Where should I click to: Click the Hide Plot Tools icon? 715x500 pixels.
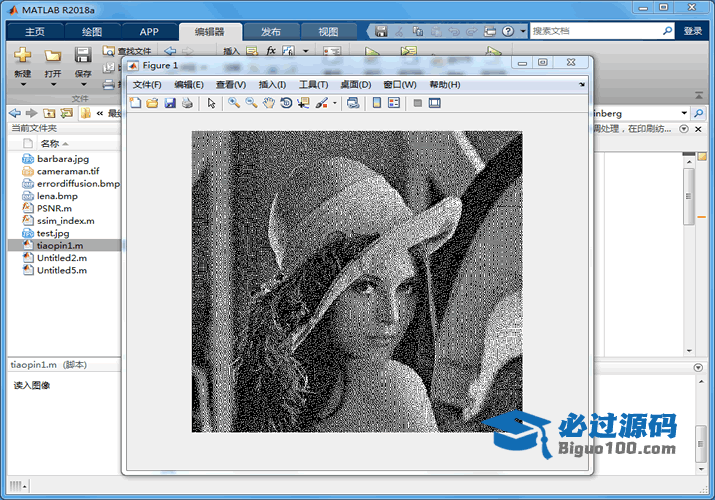click(417, 103)
